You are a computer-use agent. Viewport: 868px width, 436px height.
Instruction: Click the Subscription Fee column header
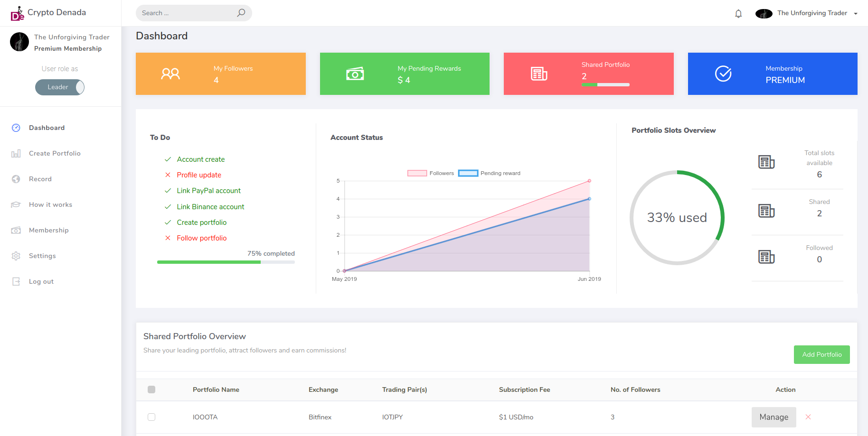(525, 390)
